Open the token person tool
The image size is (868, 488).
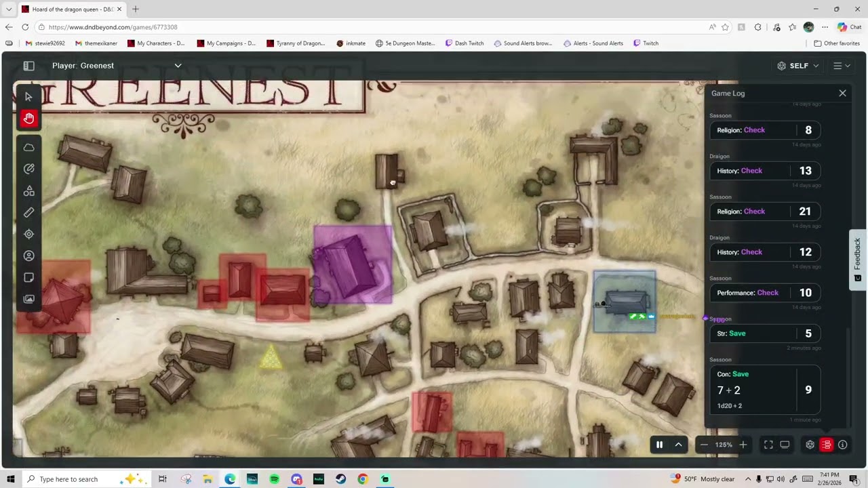(x=28, y=256)
